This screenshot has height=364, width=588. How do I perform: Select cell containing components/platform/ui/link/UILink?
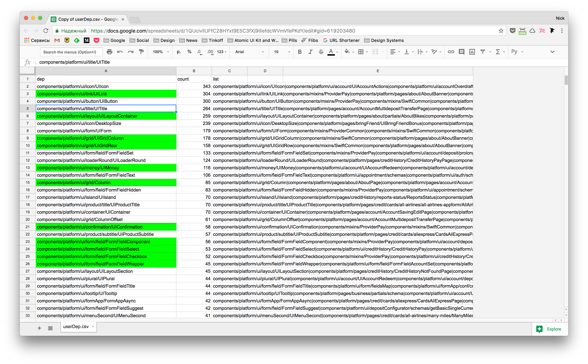click(106, 94)
